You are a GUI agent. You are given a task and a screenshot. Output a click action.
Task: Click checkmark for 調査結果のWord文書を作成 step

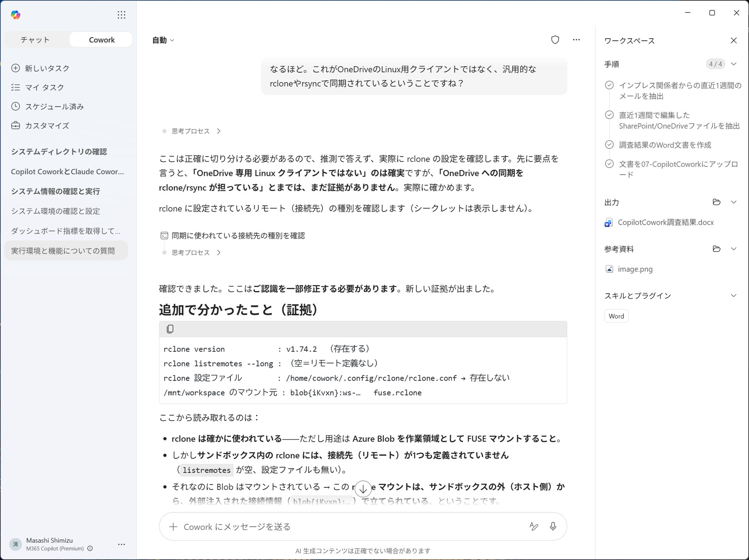(609, 145)
